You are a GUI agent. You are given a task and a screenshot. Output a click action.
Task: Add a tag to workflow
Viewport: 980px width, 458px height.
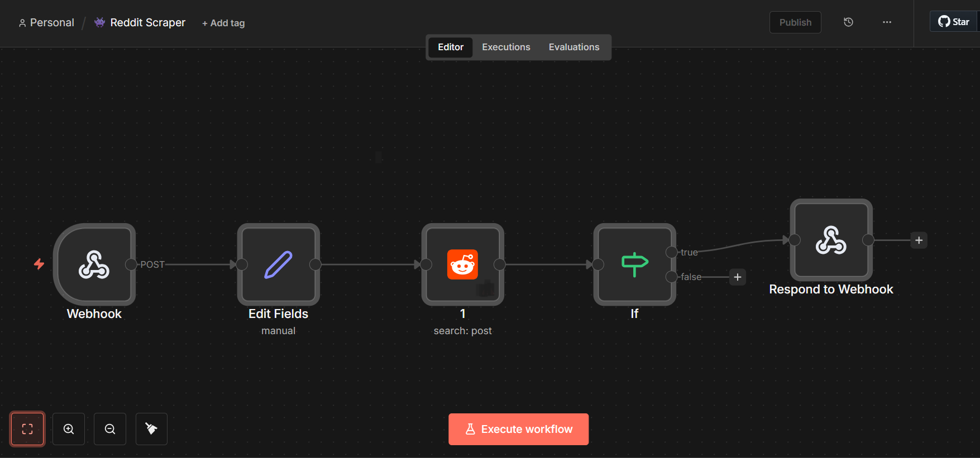click(x=223, y=23)
